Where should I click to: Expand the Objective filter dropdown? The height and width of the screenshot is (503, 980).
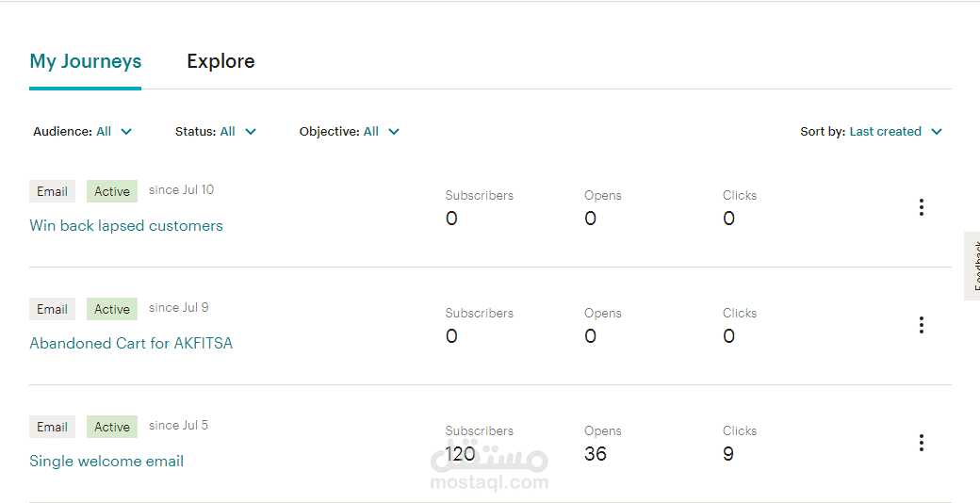pyautogui.click(x=350, y=132)
